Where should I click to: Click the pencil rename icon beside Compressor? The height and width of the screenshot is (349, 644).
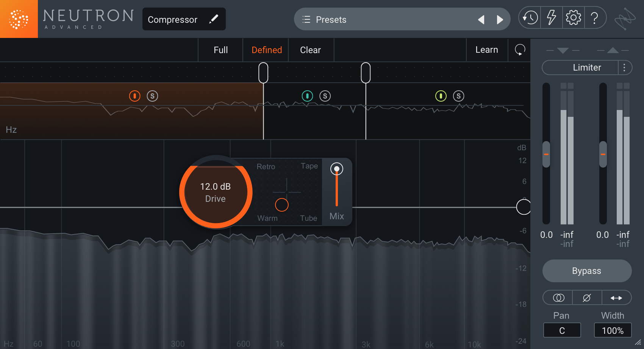[214, 19]
